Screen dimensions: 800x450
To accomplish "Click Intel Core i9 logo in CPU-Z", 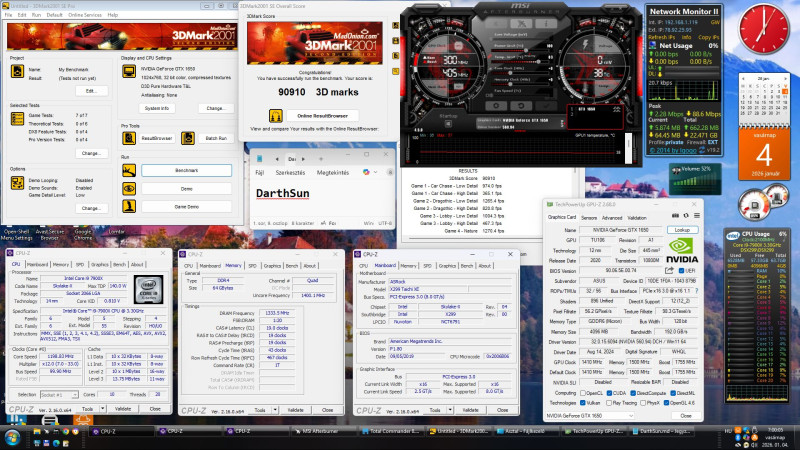I will click(x=148, y=289).
